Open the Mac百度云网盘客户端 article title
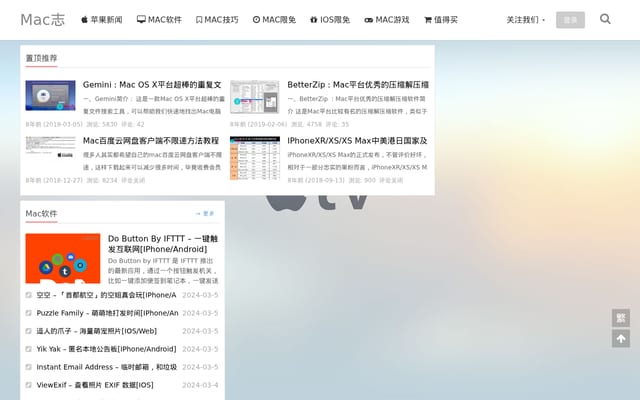Viewport: 640px width, 400px height. [151, 140]
